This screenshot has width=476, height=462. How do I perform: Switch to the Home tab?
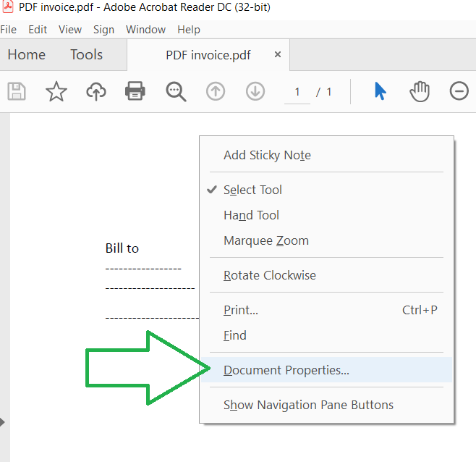click(x=26, y=55)
